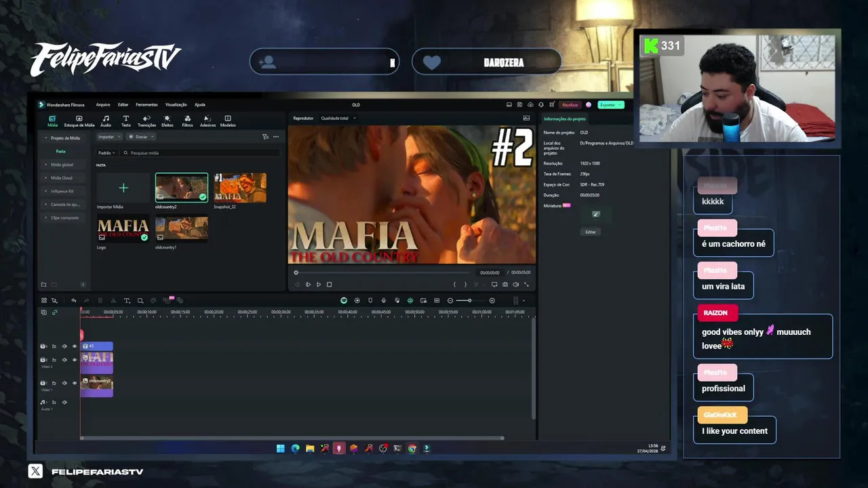The width and height of the screenshot is (868, 488).
Task: Click the timeline zoom in plus icon
Action: tap(492, 300)
